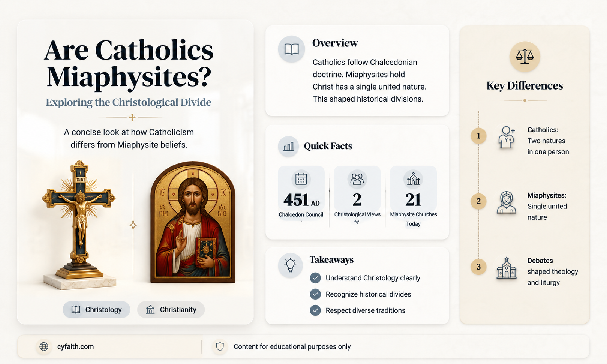Click the numbered circle 2 marker

coord(478,201)
